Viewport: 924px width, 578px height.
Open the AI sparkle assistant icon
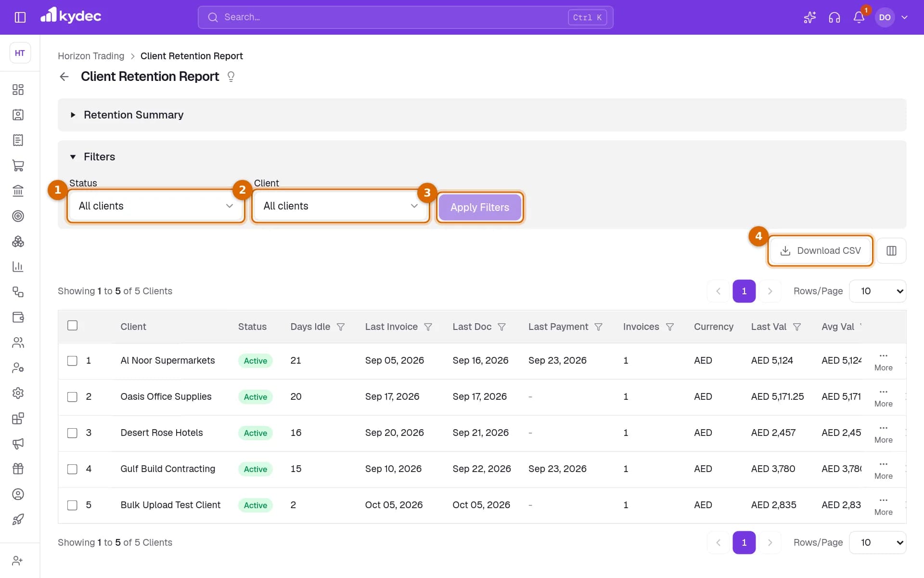[810, 17]
